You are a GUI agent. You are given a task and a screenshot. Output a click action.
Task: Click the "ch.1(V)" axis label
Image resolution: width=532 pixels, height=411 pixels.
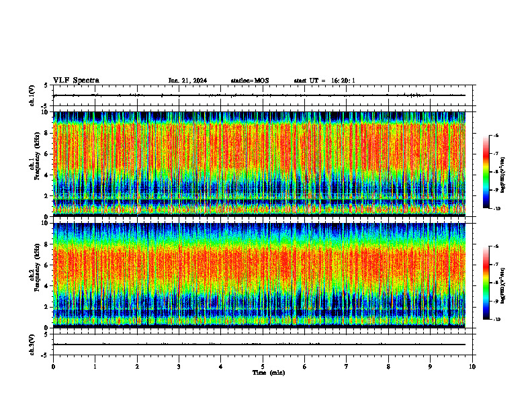(32, 95)
